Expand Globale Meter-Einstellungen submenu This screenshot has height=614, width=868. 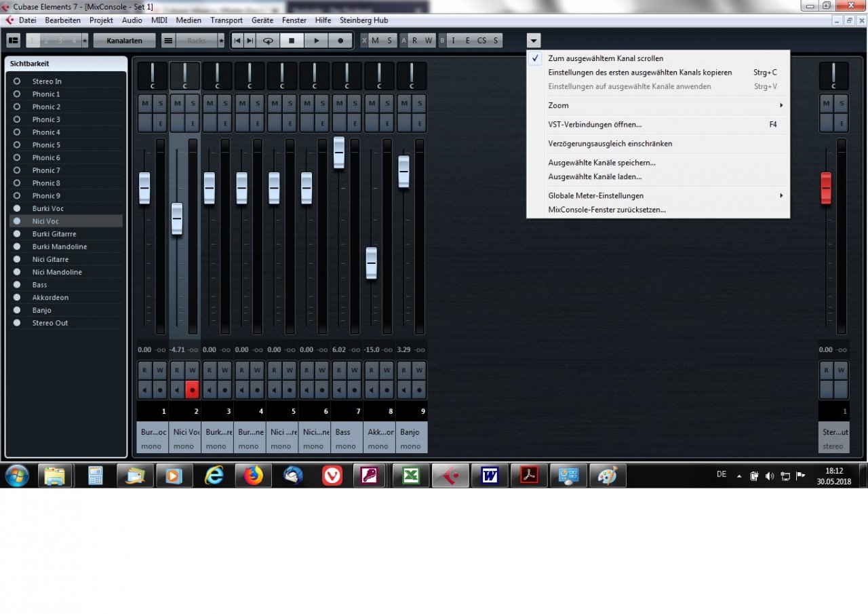coord(658,195)
